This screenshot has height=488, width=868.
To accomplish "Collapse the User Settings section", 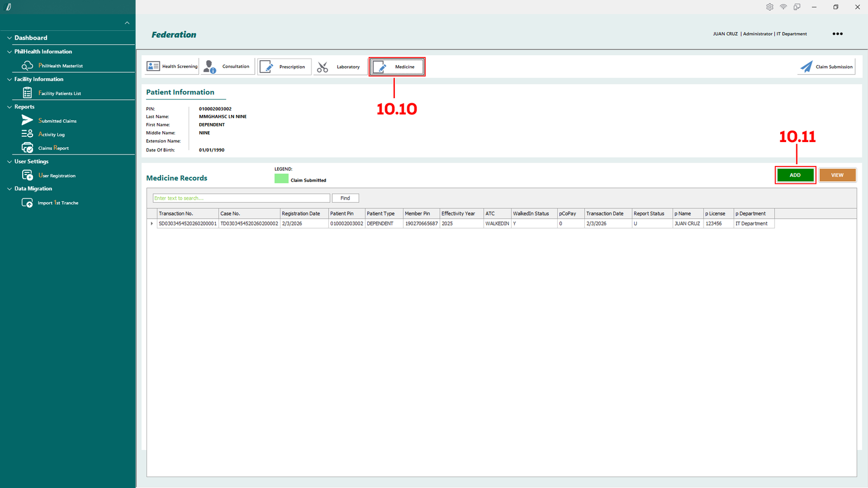I will pos(9,162).
